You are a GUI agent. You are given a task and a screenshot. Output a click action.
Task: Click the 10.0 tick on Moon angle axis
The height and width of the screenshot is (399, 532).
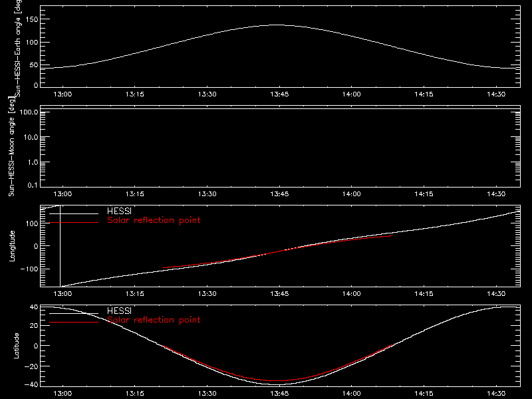click(x=31, y=137)
